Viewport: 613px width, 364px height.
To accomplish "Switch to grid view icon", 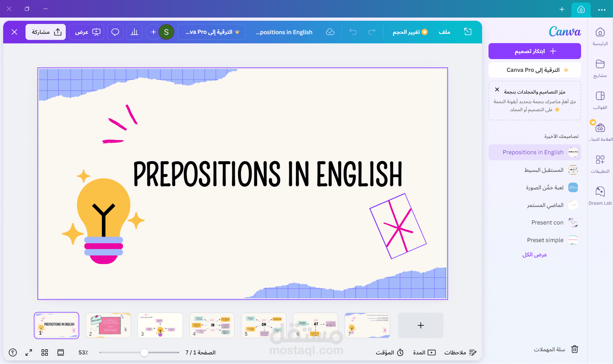I will click(45, 353).
